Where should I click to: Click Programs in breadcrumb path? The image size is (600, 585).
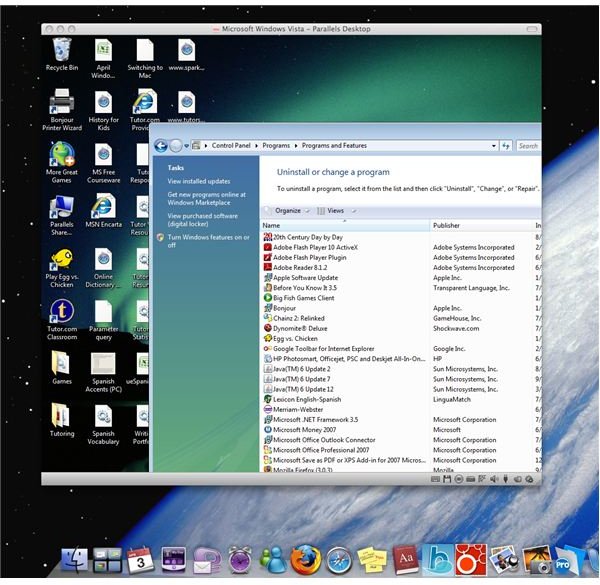click(x=276, y=146)
